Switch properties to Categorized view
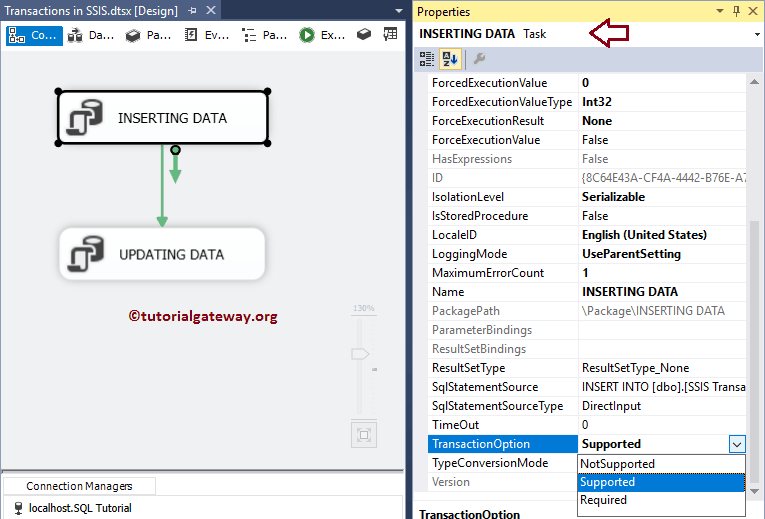 click(427, 59)
